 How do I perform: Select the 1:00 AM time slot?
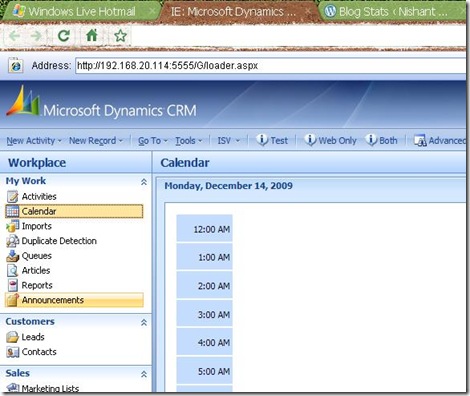[x=204, y=257]
